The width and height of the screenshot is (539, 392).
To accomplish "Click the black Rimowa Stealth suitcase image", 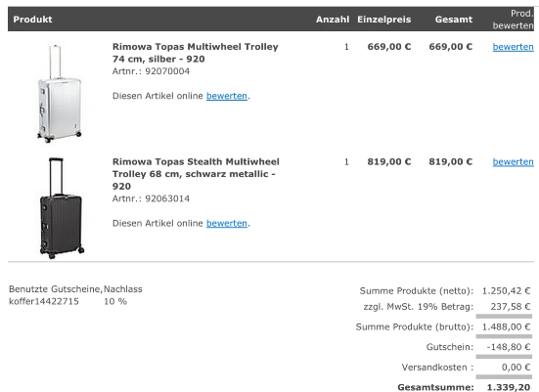I will 62,208.
